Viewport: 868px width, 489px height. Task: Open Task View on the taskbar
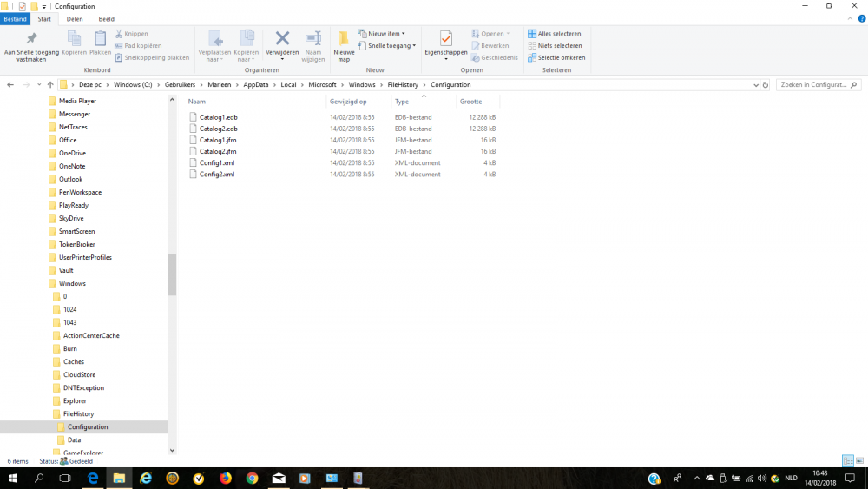point(65,478)
